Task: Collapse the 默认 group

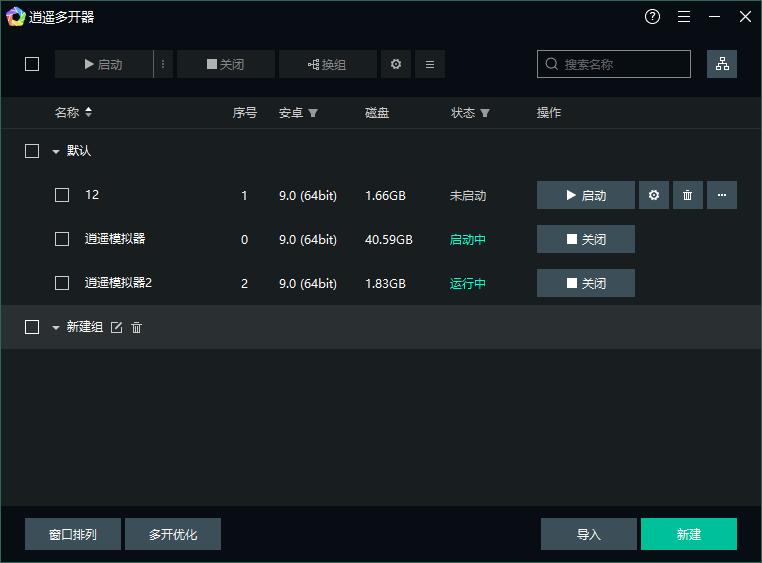Action: [x=56, y=151]
